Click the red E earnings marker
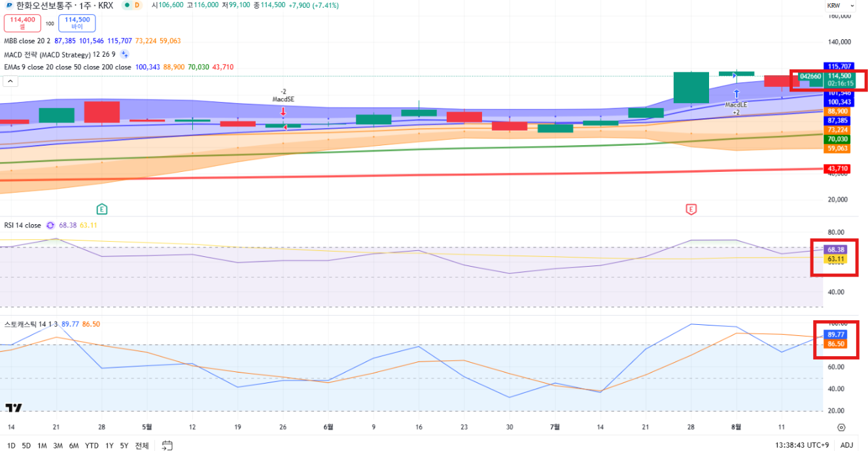 pyautogui.click(x=691, y=209)
